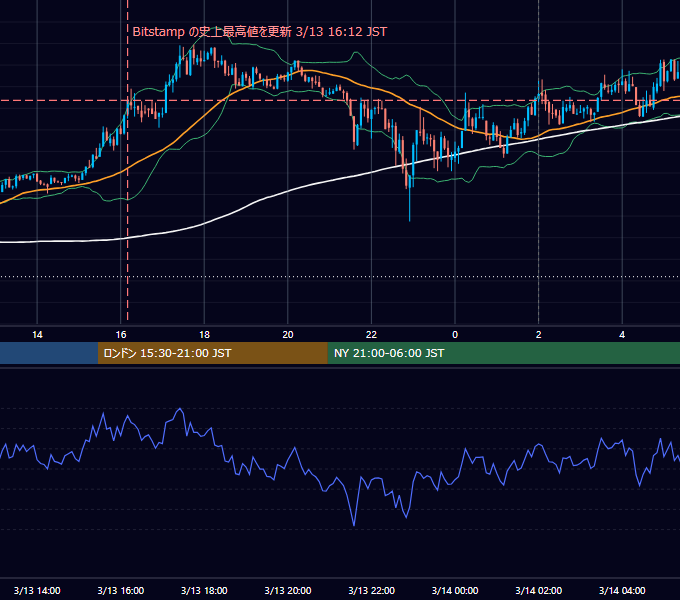Click the '3/14 02:00' date label
Viewport: 680px width, 600px height.
tap(539, 590)
